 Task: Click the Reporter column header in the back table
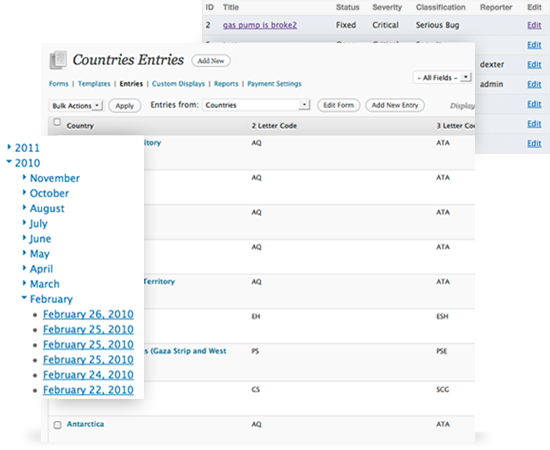(496, 7)
